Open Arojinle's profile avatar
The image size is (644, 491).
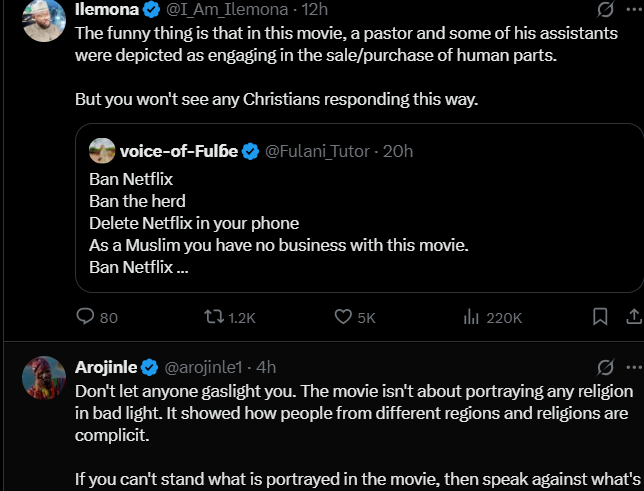pyautogui.click(x=45, y=381)
